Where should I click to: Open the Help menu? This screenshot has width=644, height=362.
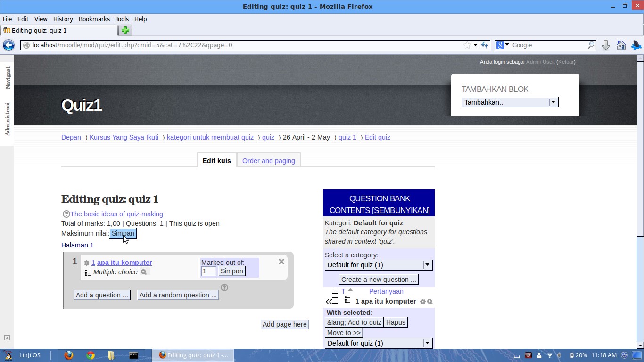click(x=140, y=19)
